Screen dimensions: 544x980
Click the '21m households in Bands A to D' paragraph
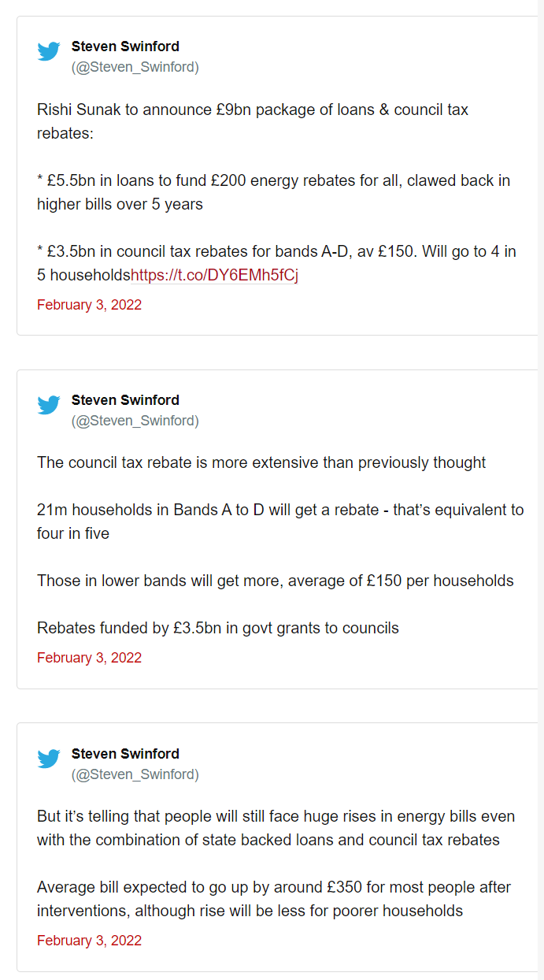click(x=280, y=522)
